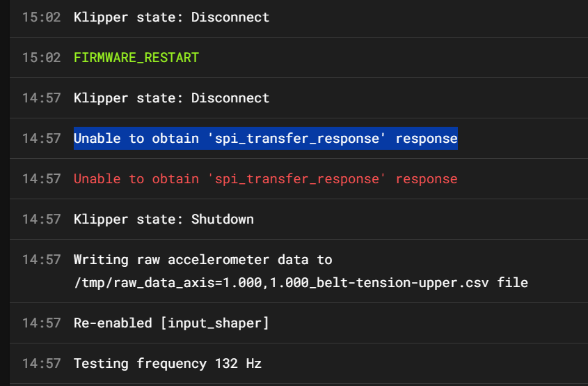
Task: Click the blue-highlighted 'Unable to obtain' message
Action: coord(265,138)
